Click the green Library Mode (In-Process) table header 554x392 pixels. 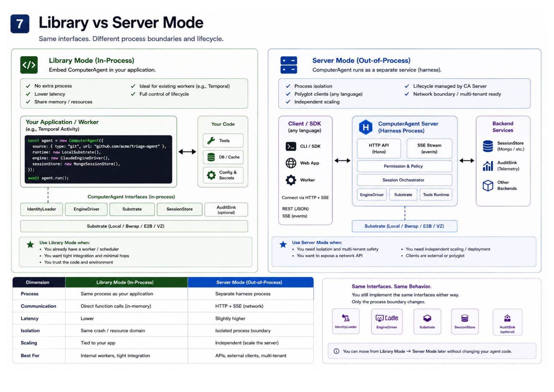coord(126,282)
